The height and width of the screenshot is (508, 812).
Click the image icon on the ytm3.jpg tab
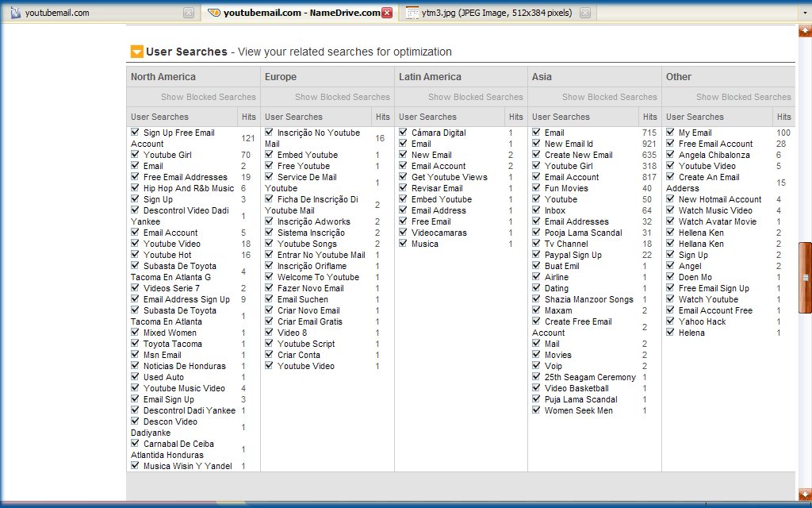pos(412,13)
